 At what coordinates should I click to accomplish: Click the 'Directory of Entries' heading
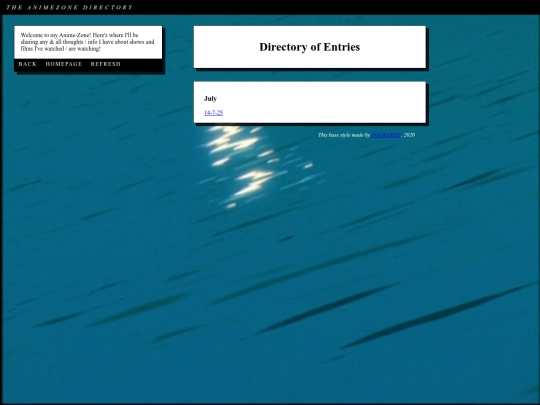coord(310,47)
